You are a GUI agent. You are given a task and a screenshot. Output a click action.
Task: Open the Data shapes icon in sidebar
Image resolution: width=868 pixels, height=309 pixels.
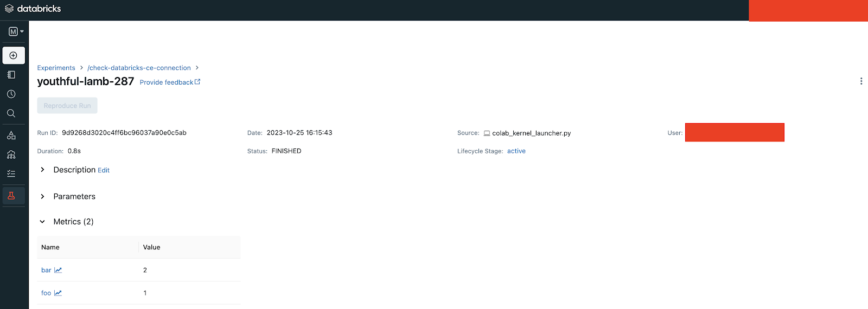(x=11, y=136)
